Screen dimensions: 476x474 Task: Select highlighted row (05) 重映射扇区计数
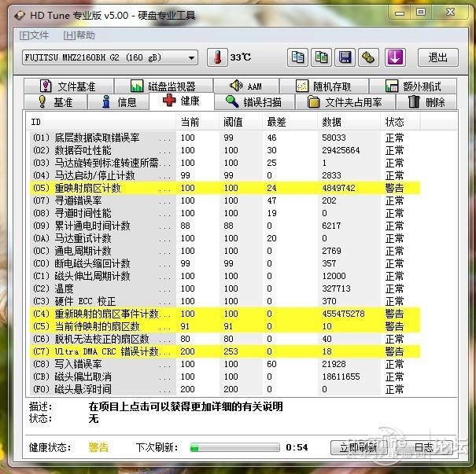(x=225, y=188)
